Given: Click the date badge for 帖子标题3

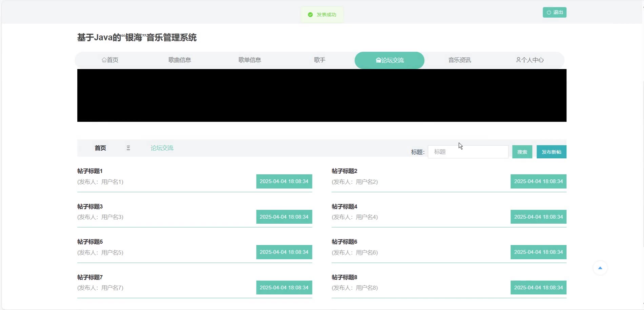Looking at the screenshot, I should [284, 217].
